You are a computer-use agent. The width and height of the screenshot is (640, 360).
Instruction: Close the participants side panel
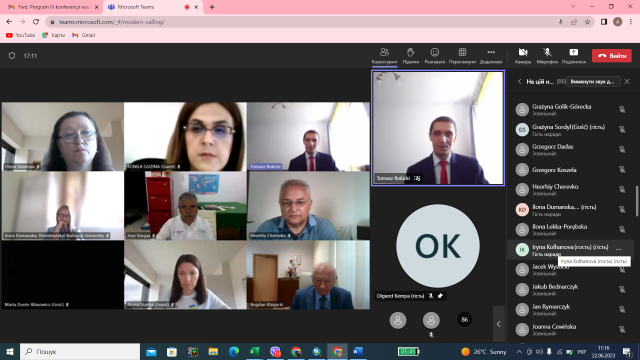627,82
